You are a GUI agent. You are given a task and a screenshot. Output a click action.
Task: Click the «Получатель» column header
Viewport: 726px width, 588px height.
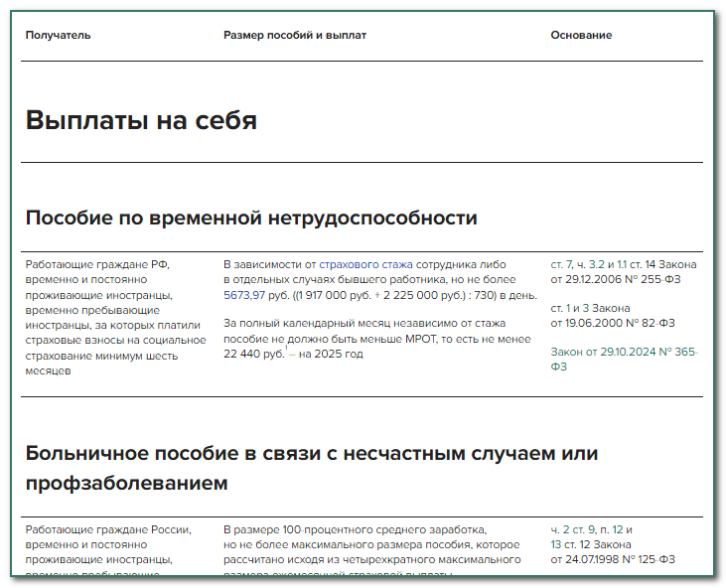pyautogui.click(x=58, y=35)
